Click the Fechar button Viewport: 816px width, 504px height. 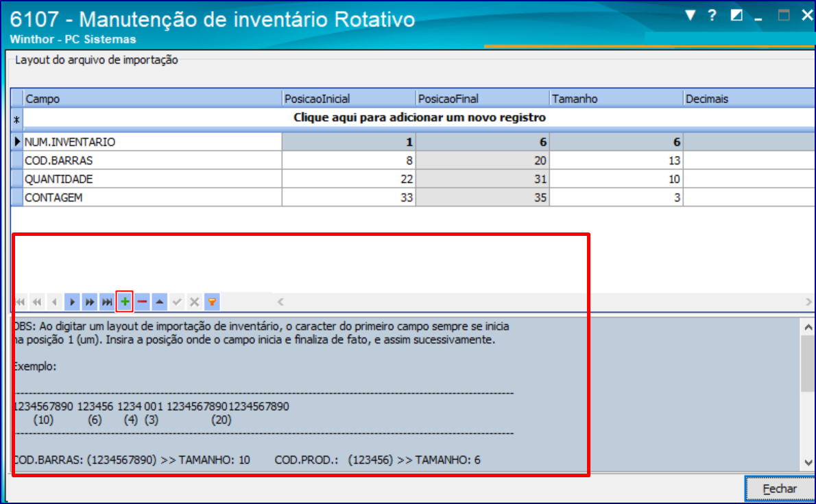pyautogui.click(x=779, y=489)
